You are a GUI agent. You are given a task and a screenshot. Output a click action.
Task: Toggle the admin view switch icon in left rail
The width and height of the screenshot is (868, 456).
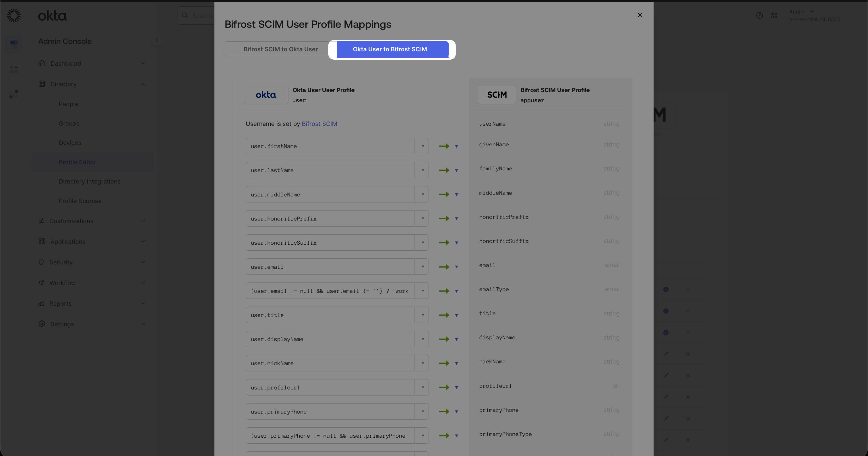14,44
